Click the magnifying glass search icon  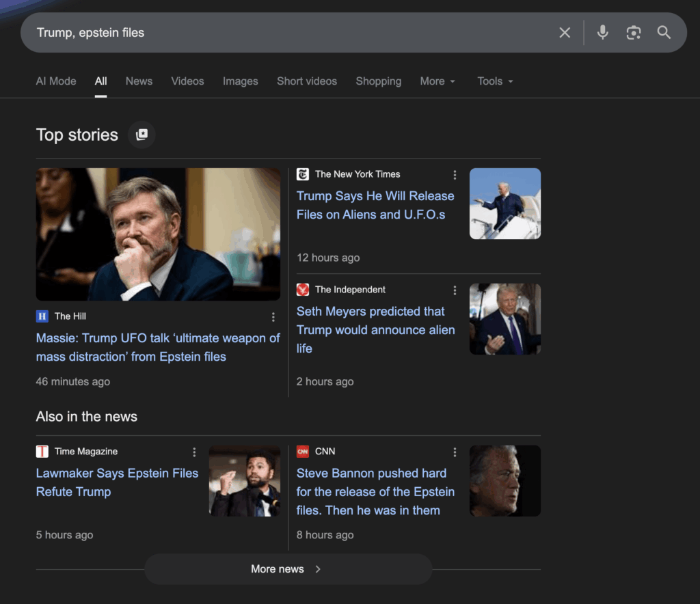click(x=664, y=33)
